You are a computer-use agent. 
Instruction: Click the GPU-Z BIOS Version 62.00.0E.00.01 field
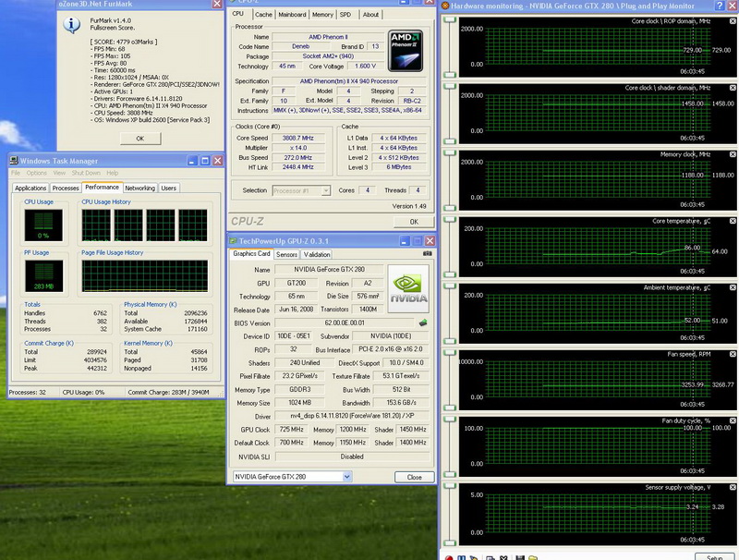(345, 323)
